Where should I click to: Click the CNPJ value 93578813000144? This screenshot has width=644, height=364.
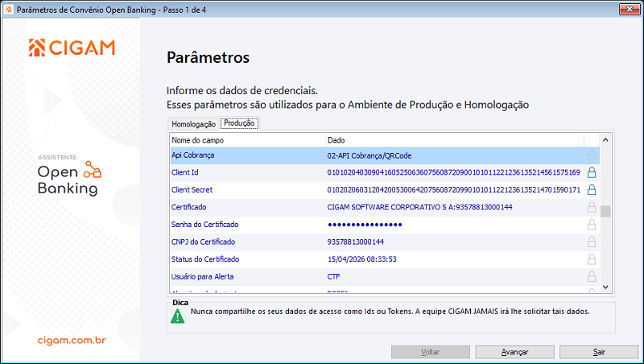click(355, 242)
